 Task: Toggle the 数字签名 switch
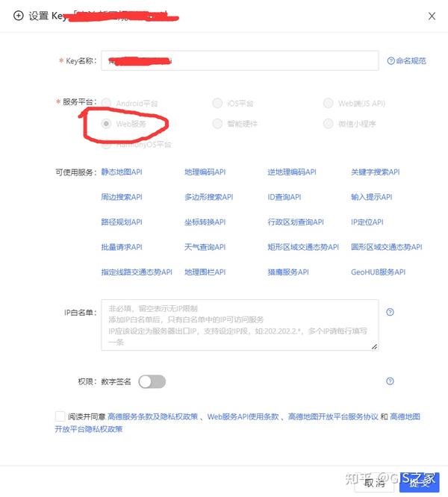(x=152, y=381)
